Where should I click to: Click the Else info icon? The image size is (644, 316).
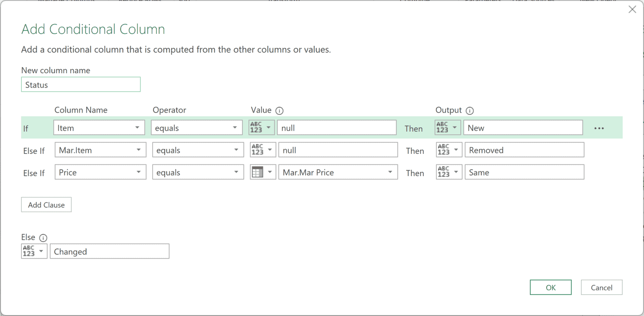click(x=43, y=238)
